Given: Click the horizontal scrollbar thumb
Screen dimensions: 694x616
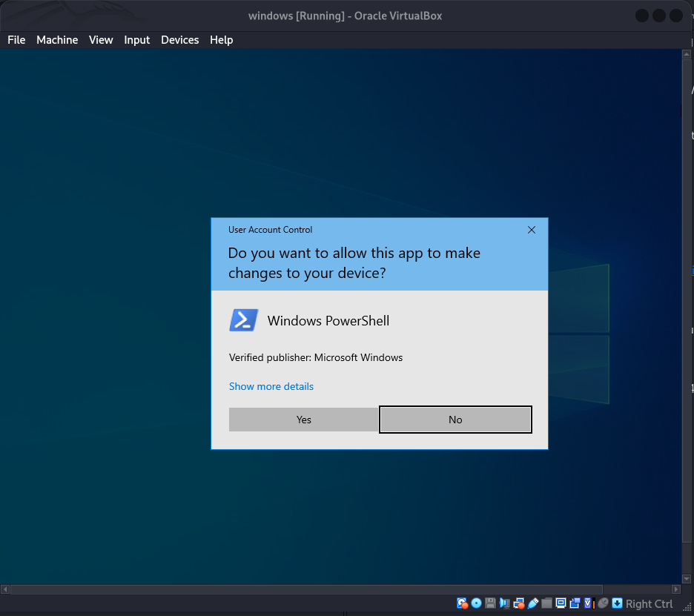Looking at the screenshot, I should pos(307,589).
